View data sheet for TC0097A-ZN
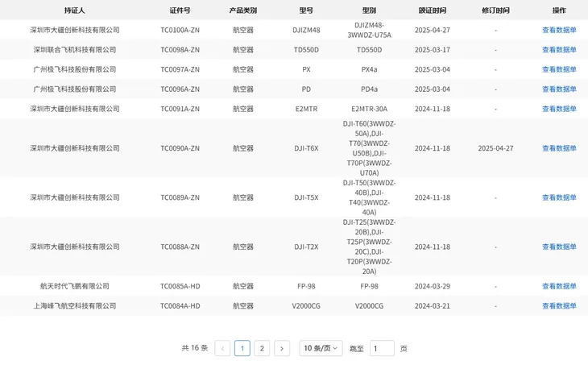 [x=559, y=69]
